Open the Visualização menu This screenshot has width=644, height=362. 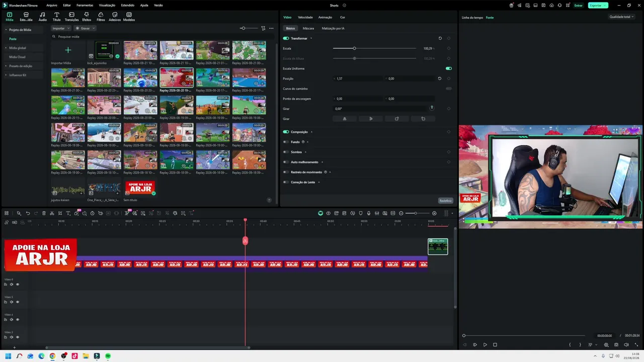coord(107,5)
